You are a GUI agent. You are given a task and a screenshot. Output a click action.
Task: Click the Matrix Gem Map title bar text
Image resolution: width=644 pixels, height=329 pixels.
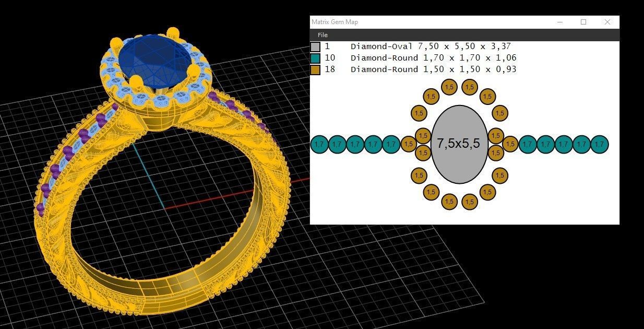(x=335, y=22)
